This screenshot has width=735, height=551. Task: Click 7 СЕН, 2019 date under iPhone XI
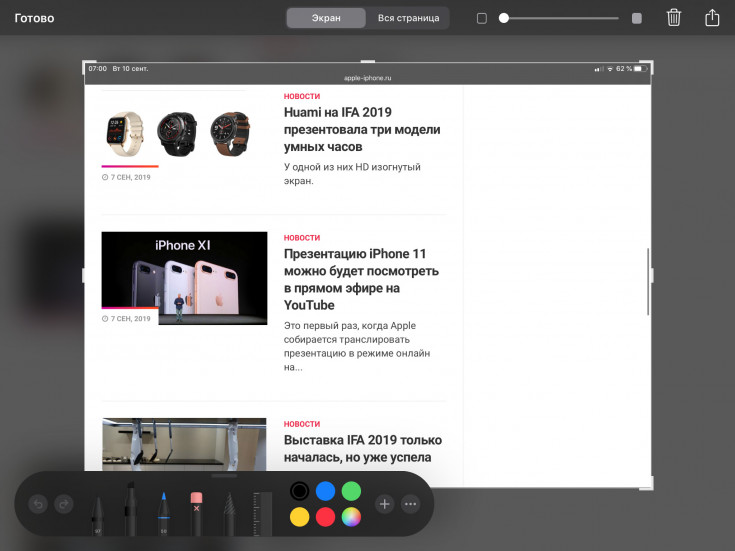point(126,318)
